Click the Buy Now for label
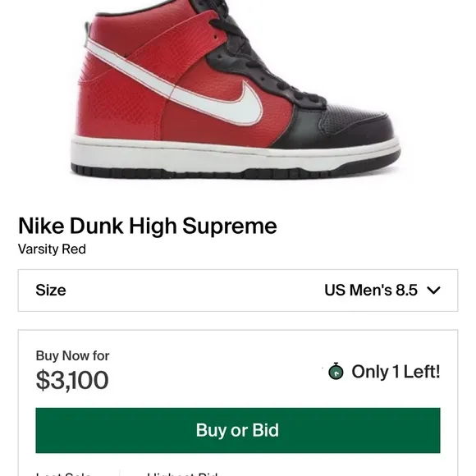Viewport: 476px width, 476px height. (72, 355)
